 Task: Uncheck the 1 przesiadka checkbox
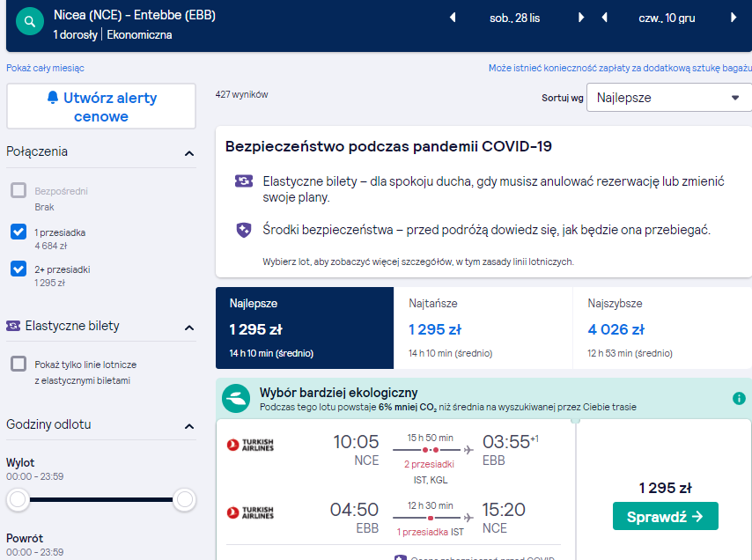coord(18,232)
